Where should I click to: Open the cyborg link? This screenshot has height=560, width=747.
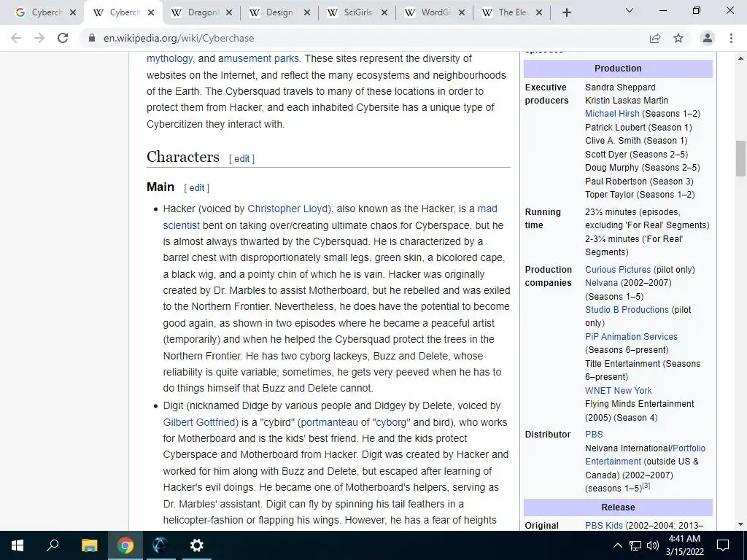pyautogui.click(x=391, y=422)
